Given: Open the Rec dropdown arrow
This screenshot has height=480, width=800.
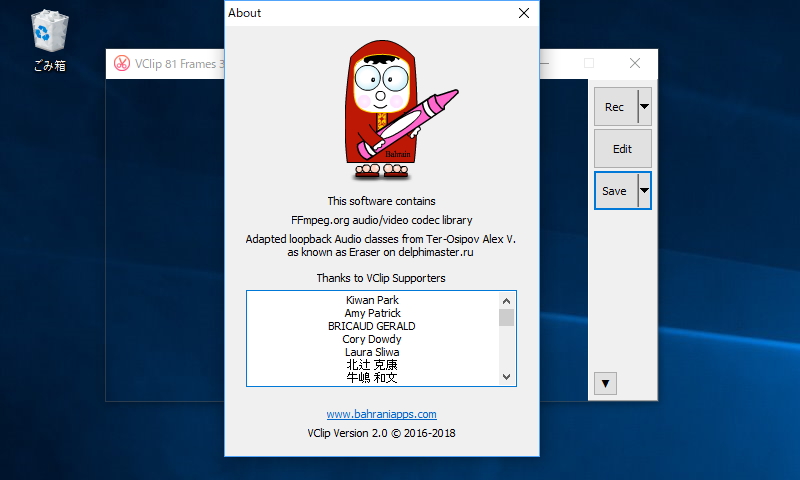Looking at the screenshot, I should click(x=644, y=107).
